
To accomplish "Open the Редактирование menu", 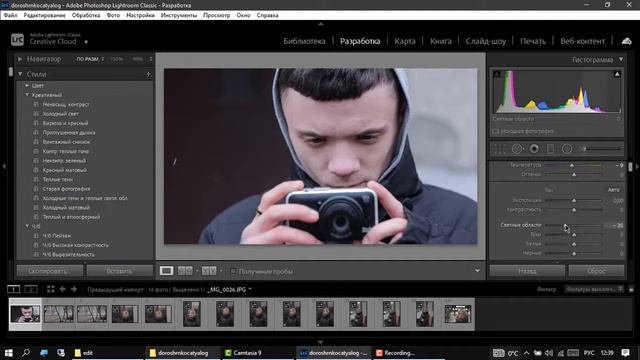I will (x=44, y=15).
